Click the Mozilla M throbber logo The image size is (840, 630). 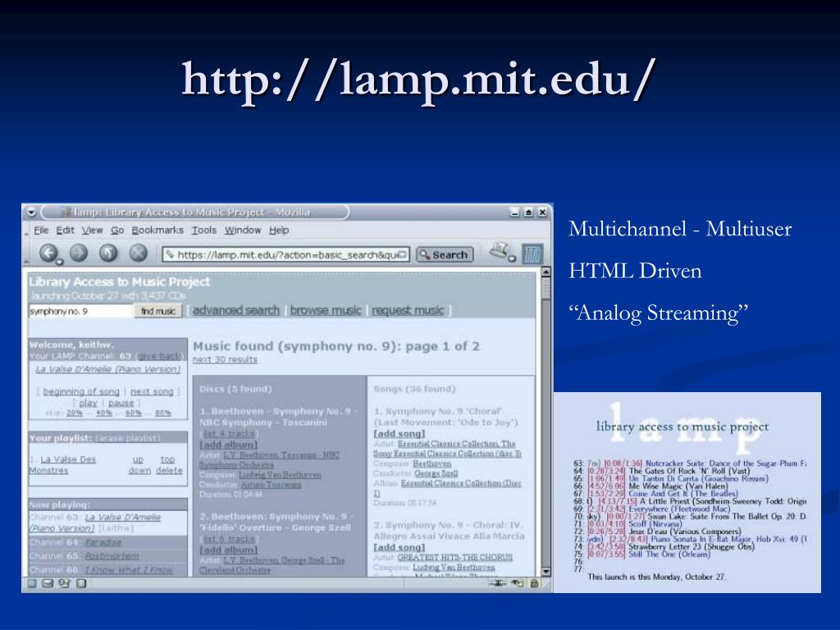click(x=532, y=253)
